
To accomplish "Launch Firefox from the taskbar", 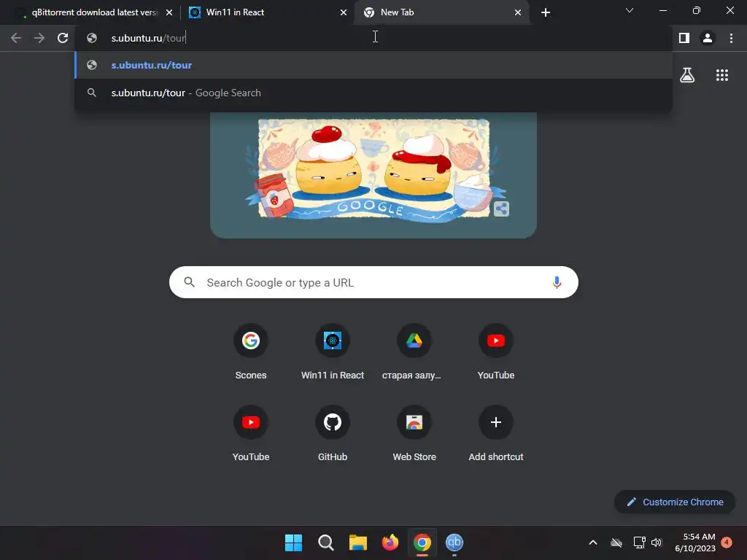I will [x=390, y=542].
